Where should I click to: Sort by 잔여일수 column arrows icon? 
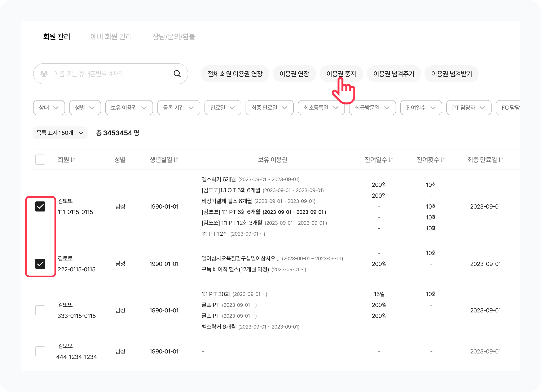point(391,160)
